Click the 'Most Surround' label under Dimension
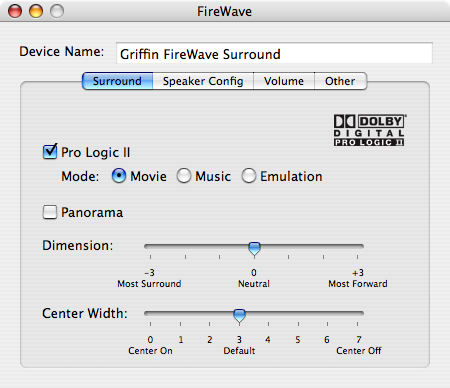Screen dimensions: 450x388 pos(149,284)
